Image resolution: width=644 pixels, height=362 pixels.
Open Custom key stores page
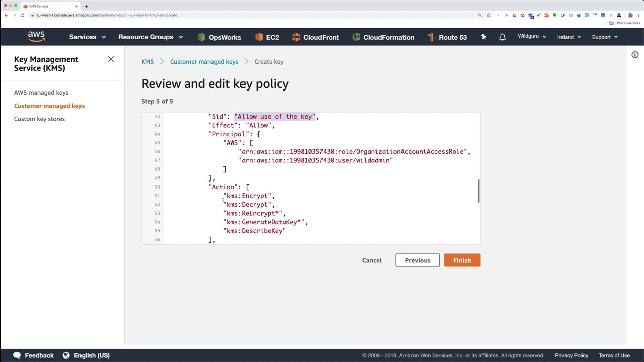click(39, 119)
